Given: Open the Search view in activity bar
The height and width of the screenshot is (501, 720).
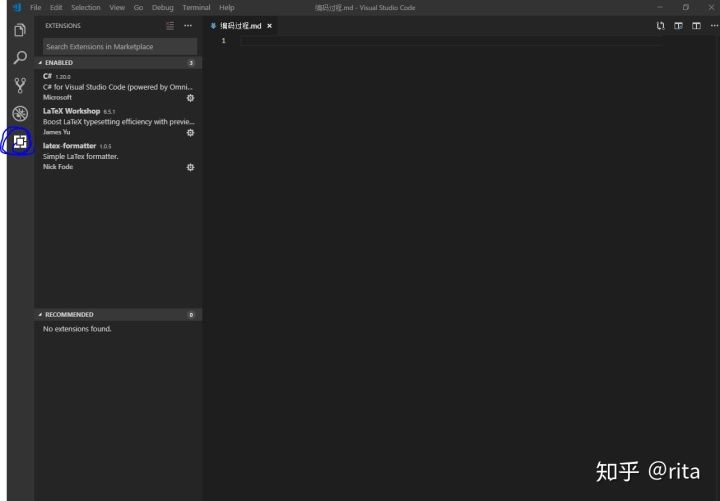Looking at the screenshot, I should (20, 58).
